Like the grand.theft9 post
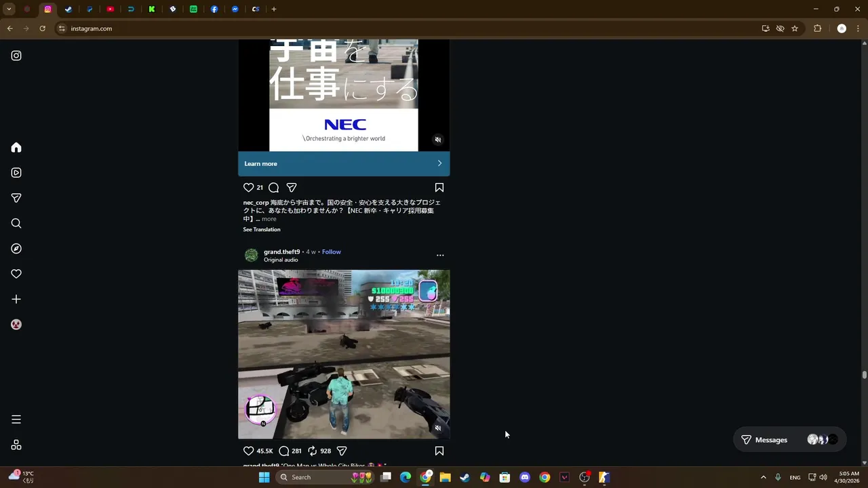The width and height of the screenshot is (868, 488). (248, 451)
